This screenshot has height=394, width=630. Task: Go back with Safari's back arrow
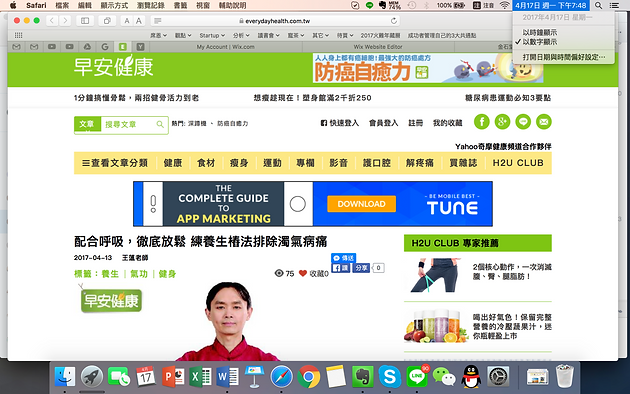coord(52,21)
